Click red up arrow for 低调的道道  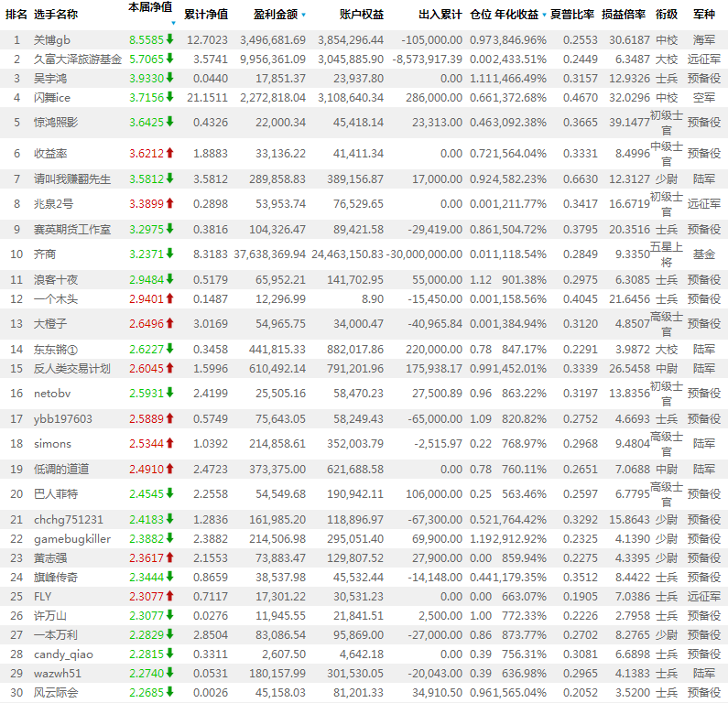(170, 469)
